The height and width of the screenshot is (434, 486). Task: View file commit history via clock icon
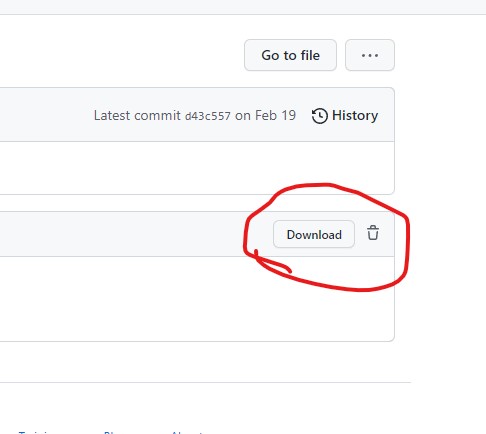click(319, 116)
